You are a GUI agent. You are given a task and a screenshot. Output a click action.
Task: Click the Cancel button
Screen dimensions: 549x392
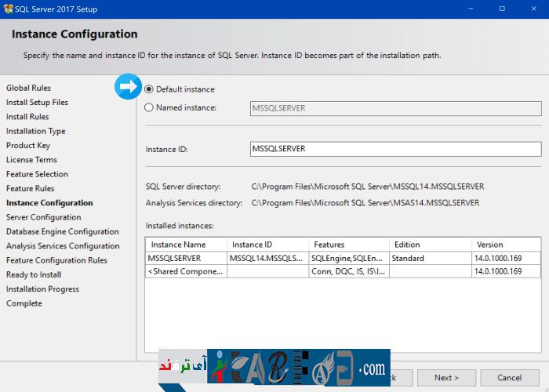pyautogui.click(x=510, y=377)
